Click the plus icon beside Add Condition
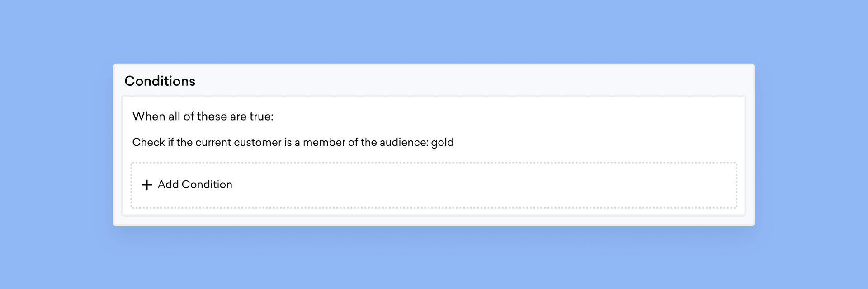This screenshot has height=289, width=868. [146, 185]
